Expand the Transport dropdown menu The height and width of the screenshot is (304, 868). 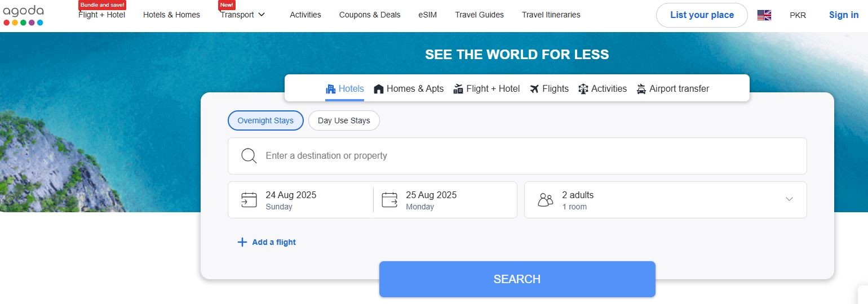coord(243,15)
